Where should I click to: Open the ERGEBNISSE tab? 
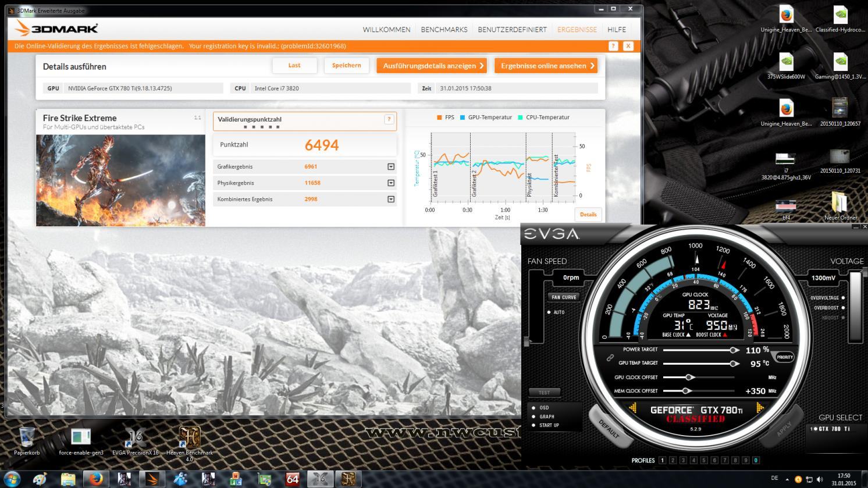pos(577,30)
